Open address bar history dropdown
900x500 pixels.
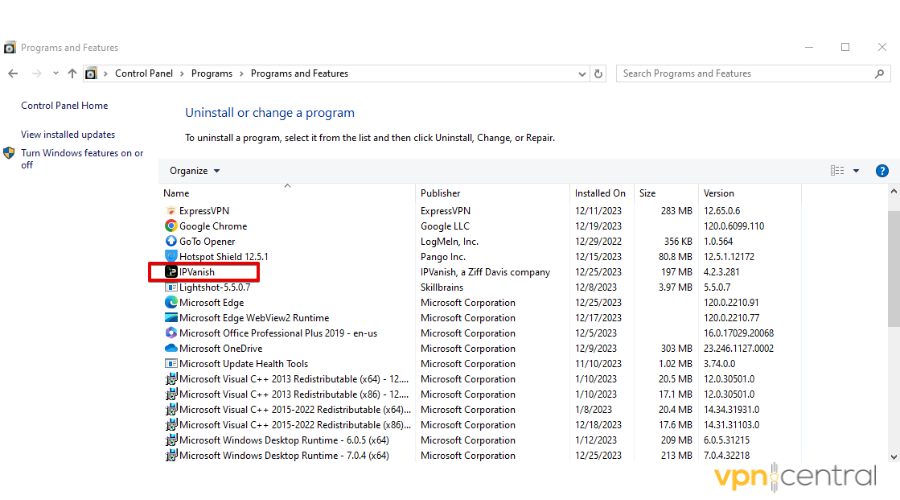(581, 74)
